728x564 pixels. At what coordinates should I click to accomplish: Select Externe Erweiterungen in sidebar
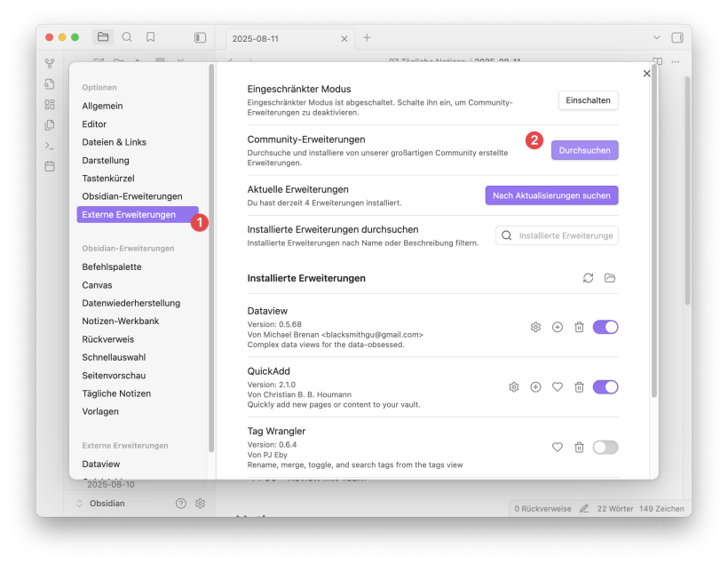[138, 215]
